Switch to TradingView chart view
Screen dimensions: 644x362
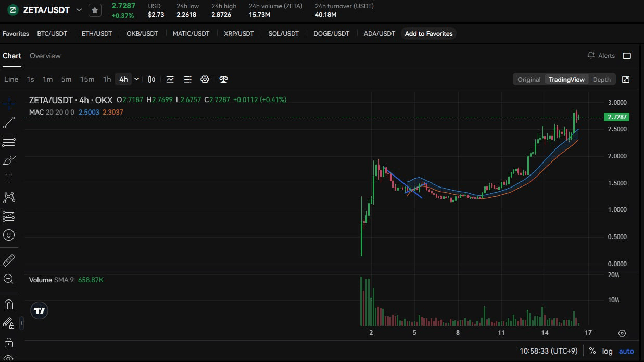click(x=566, y=79)
